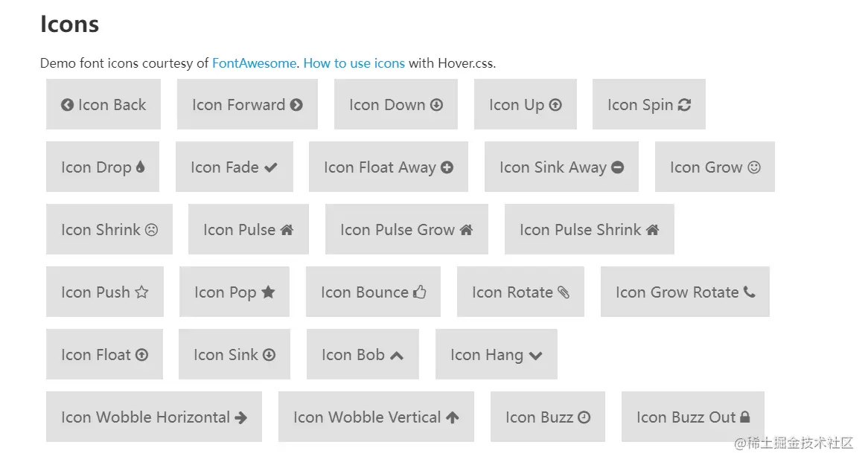Click the up chevron on Icon Bob

(397, 356)
